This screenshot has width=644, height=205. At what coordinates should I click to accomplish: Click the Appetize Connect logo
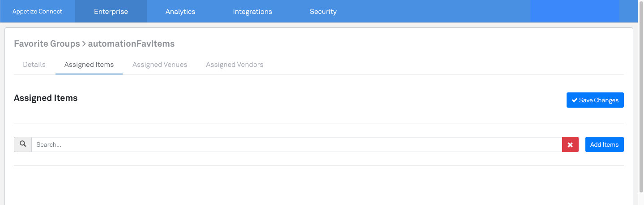tap(37, 11)
